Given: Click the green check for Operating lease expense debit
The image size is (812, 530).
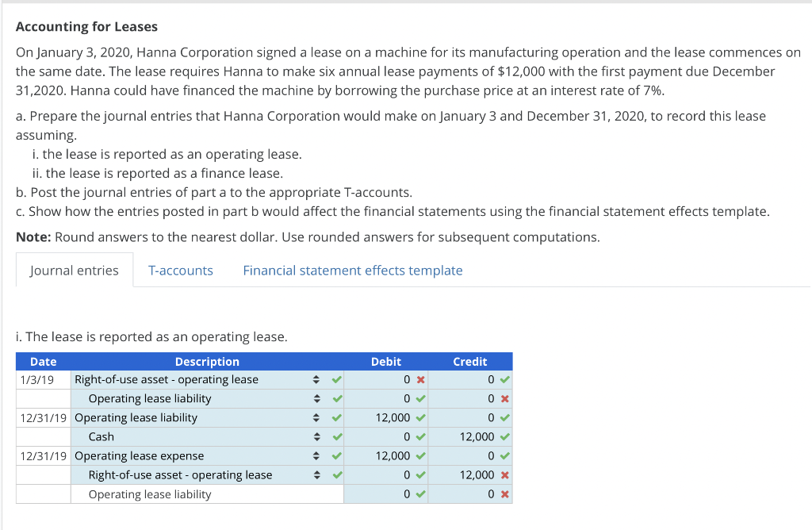Looking at the screenshot, I should tap(420, 455).
